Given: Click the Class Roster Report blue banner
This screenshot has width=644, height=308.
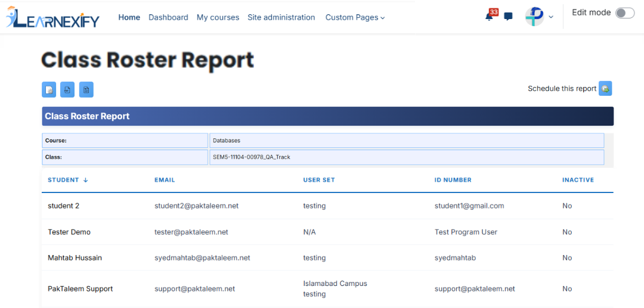Looking at the screenshot, I should (x=328, y=116).
